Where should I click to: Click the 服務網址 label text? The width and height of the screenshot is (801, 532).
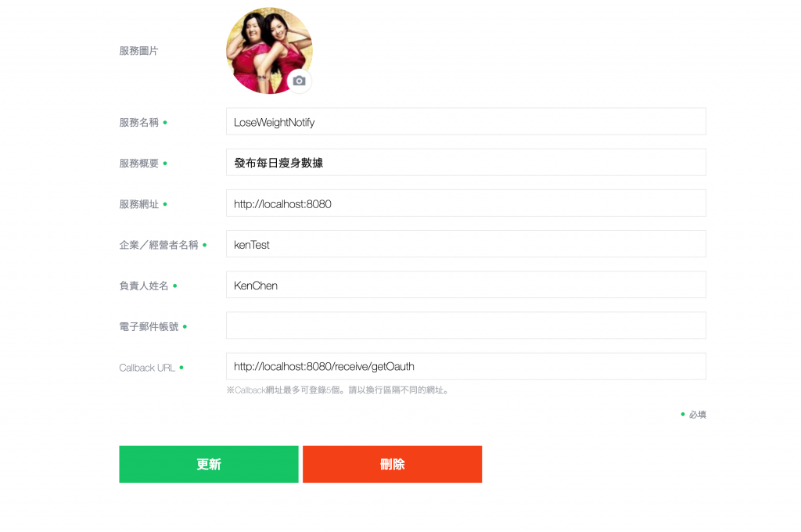[139, 204]
